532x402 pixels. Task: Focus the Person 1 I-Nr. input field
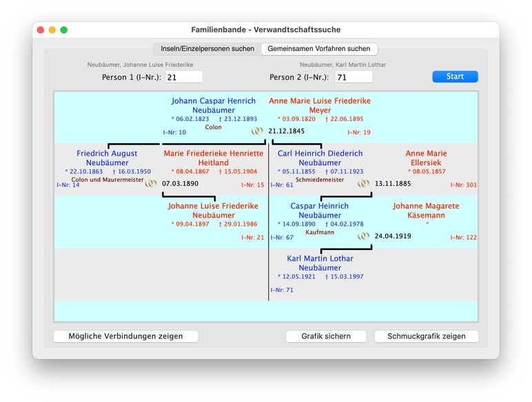[x=183, y=77]
